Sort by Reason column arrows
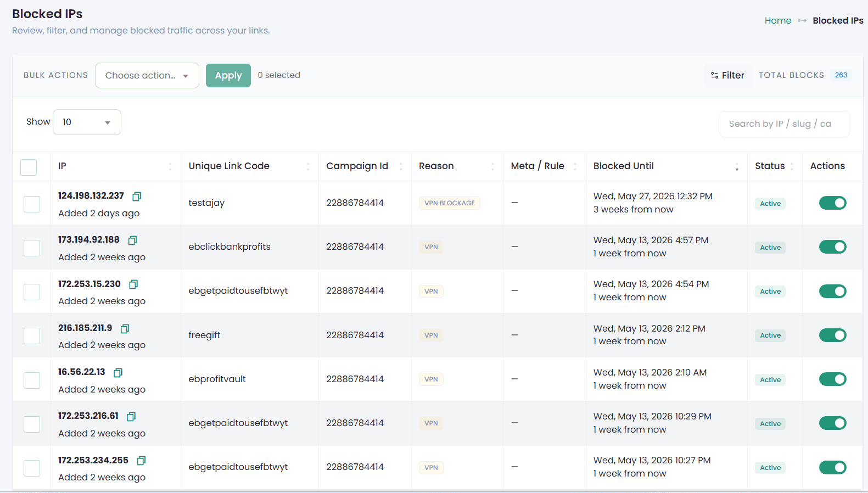868x493 pixels. pos(492,166)
